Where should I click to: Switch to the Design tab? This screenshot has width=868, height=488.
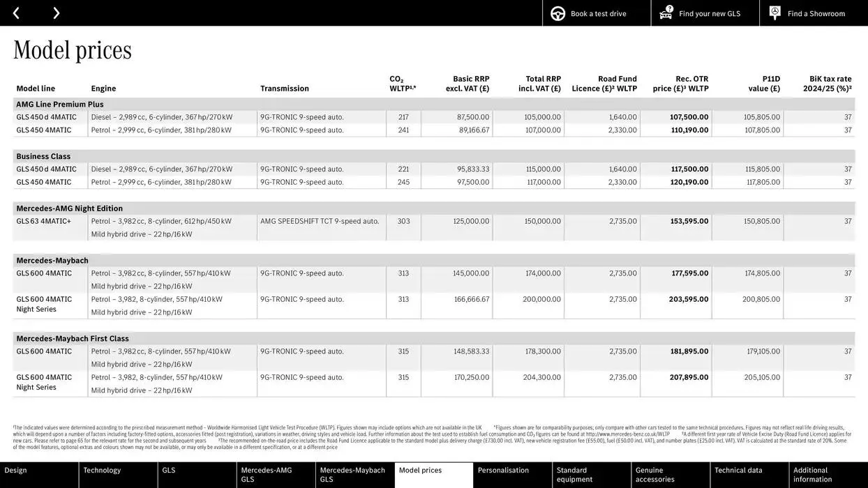39,475
